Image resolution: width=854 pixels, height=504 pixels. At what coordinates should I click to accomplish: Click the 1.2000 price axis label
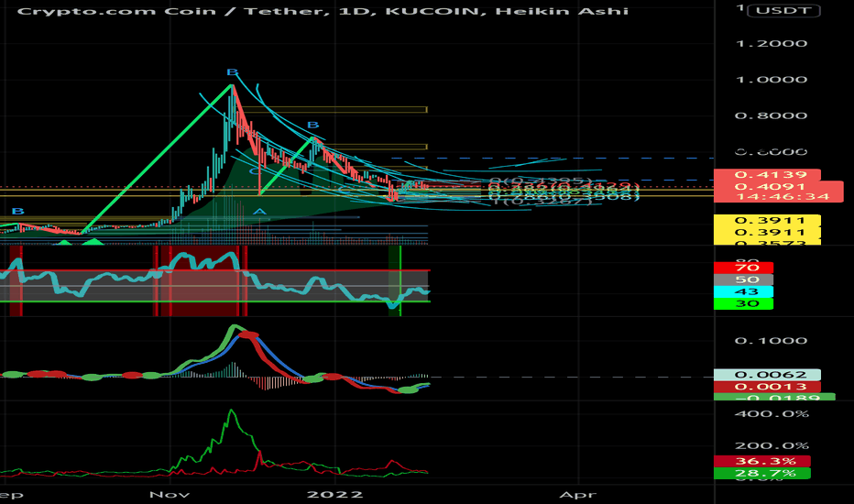pyautogui.click(x=772, y=44)
